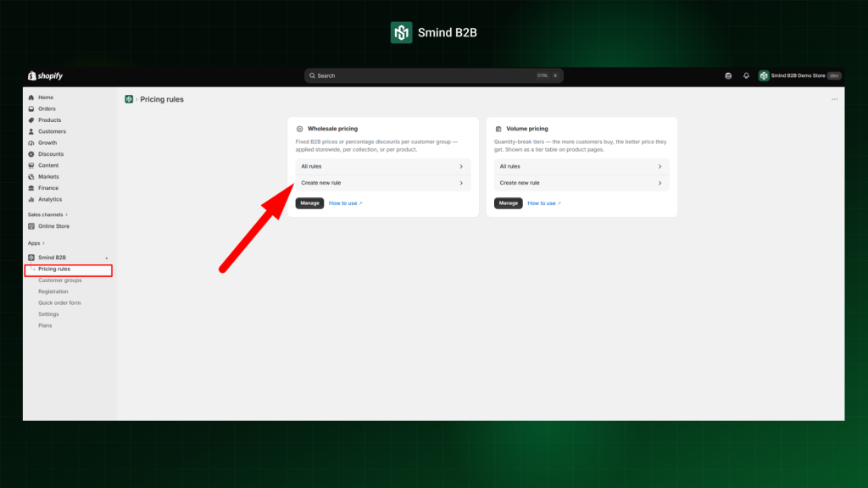Click the Shopify logo in top bar

click(46, 75)
